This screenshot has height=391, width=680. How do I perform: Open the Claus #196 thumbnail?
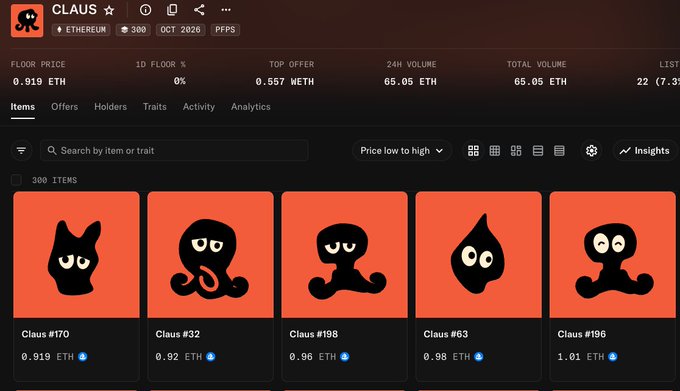(612, 255)
